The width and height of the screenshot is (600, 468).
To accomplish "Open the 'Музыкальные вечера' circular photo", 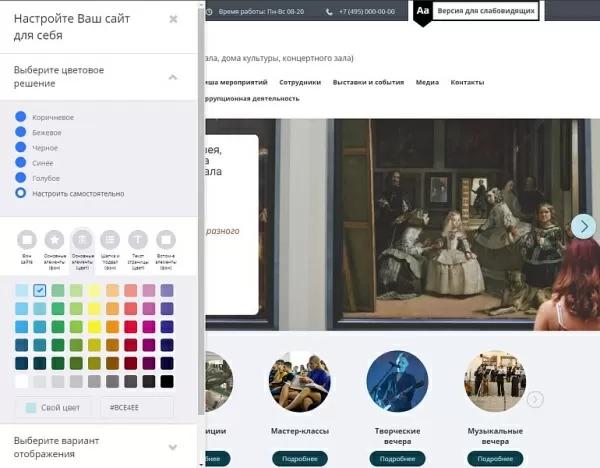I will click(x=495, y=382).
